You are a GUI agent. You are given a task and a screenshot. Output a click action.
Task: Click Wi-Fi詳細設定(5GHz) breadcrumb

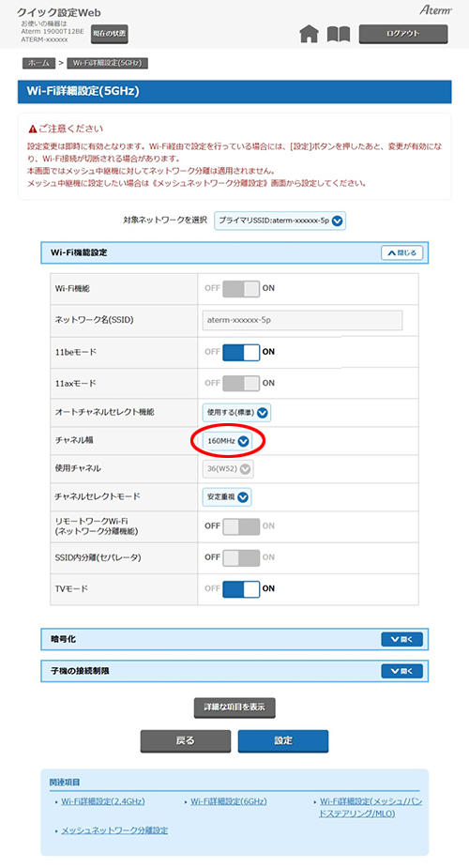pyautogui.click(x=107, y=63)
